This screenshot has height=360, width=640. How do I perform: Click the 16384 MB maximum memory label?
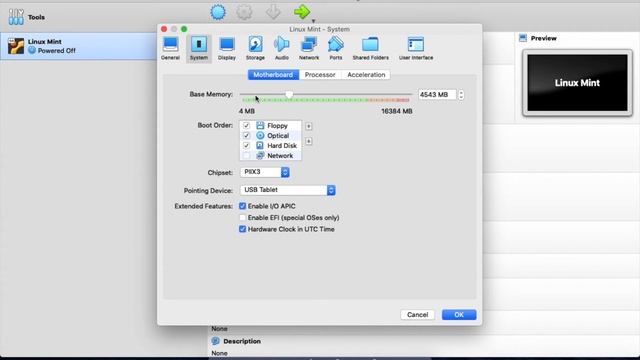point(397,111)
